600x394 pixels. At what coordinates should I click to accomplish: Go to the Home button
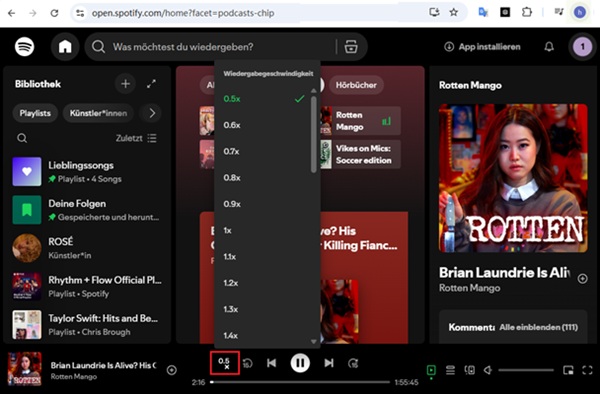65,47
